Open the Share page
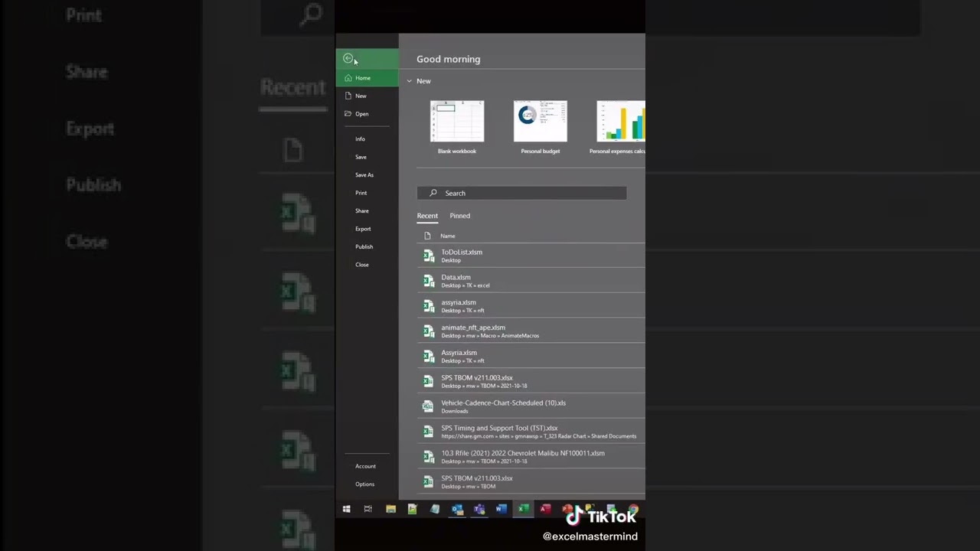980x551 pixels. [x=362, y=211]
